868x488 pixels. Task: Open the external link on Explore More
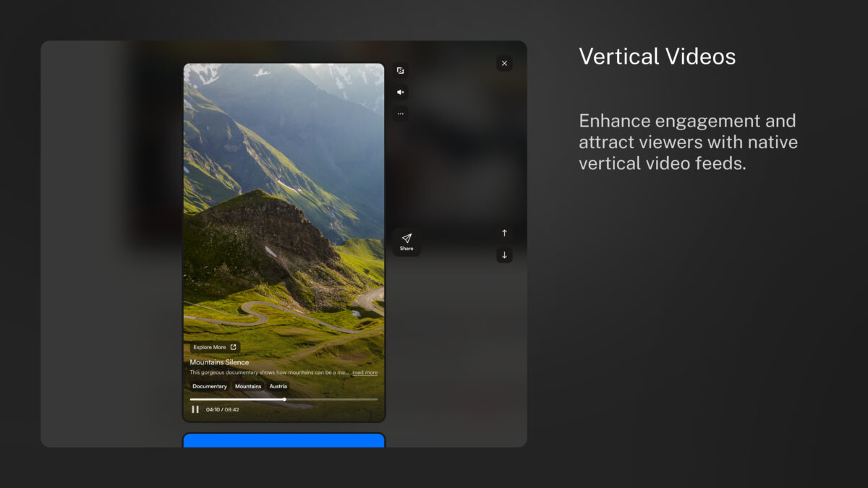coord(213,347)
